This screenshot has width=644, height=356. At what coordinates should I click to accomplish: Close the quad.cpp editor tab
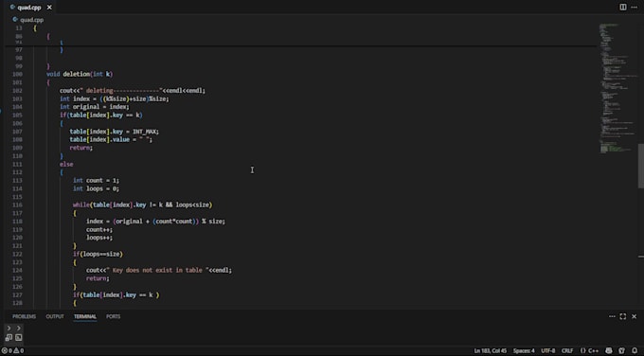49,7
